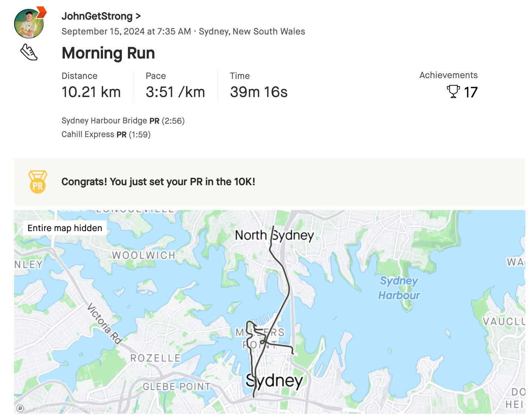Expand the chevron next to JohnGetStrong
The width and height of the screenshot is (532, 420).
pyautogui.click(x=139, y=16)
